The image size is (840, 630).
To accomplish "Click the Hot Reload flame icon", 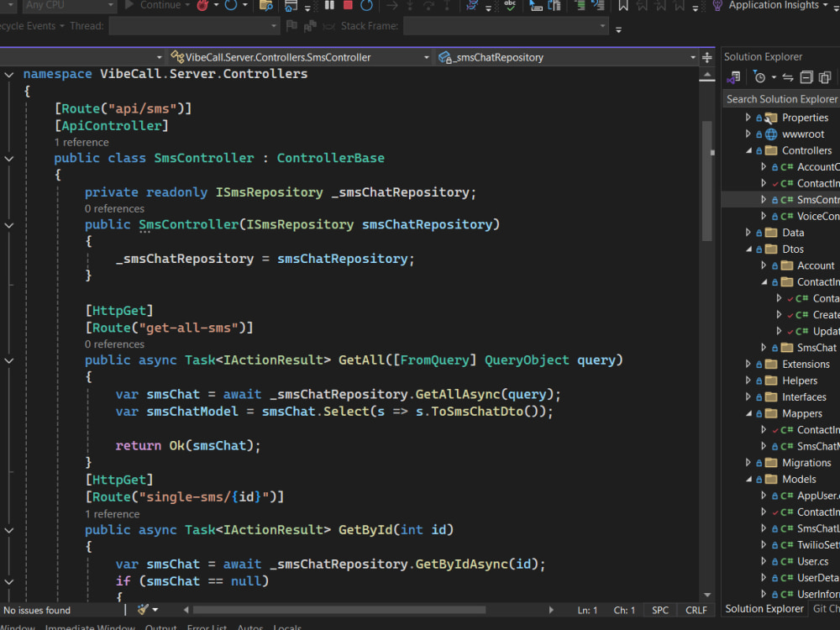I will [x=202, y=5].
